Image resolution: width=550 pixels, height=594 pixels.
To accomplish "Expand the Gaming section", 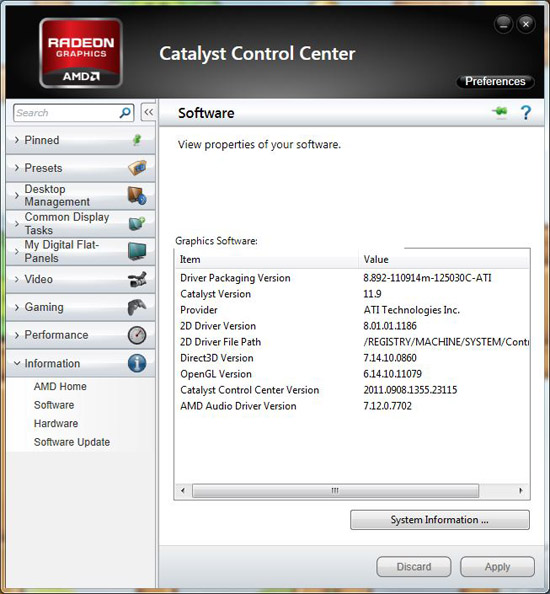I will [81, 307].
